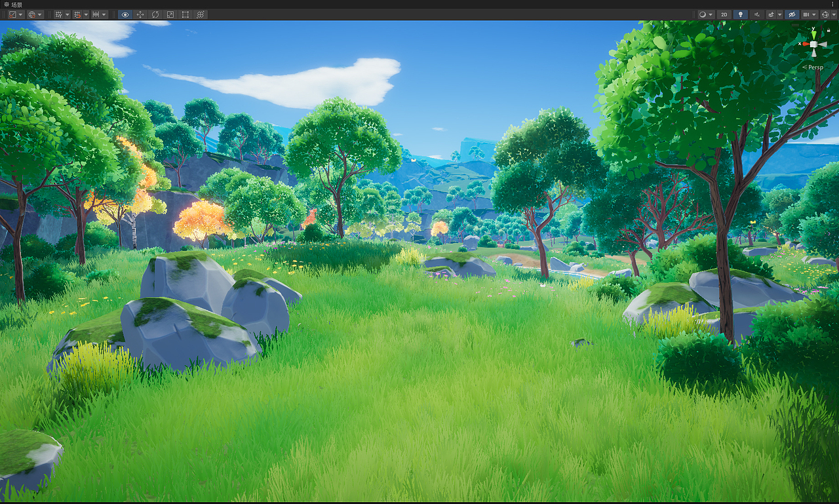
Task: Click the draw mode shading sphere icon
Action: pyautogui.click(x=703, y=14)
